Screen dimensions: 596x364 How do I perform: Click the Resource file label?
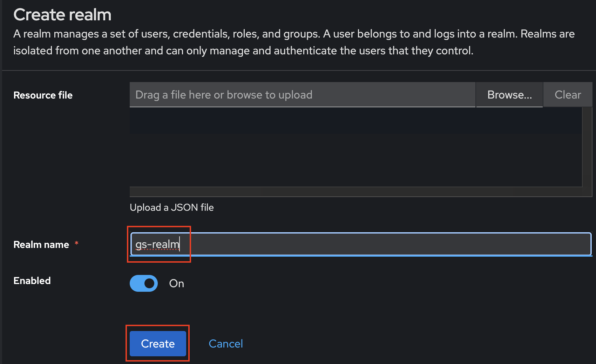tap(43, 95)
